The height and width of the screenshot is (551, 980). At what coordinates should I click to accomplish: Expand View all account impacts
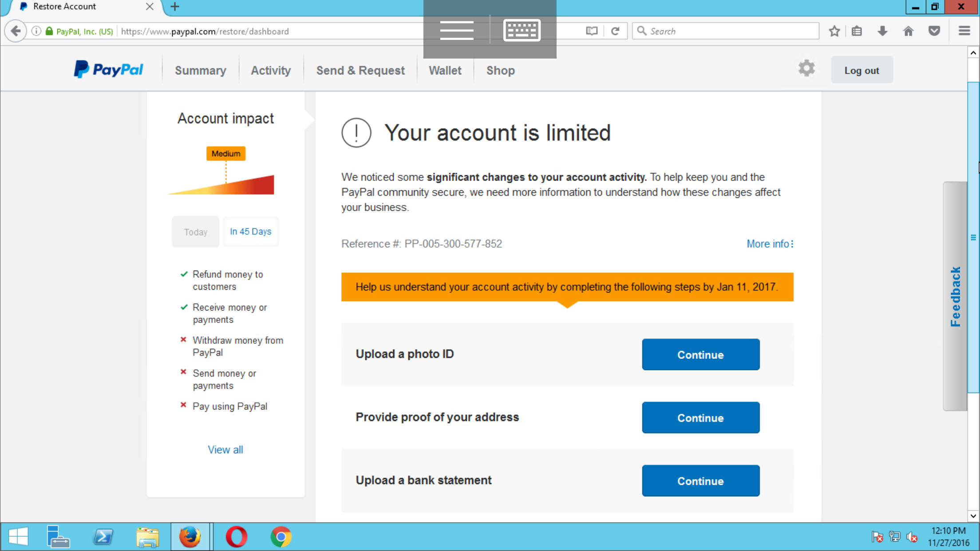pos(225,450)
